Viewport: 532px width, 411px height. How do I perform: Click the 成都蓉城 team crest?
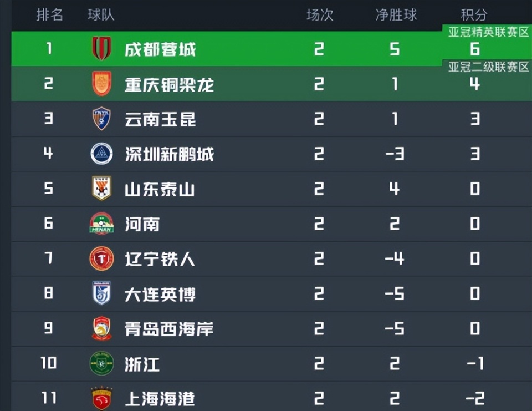(101, 49)
